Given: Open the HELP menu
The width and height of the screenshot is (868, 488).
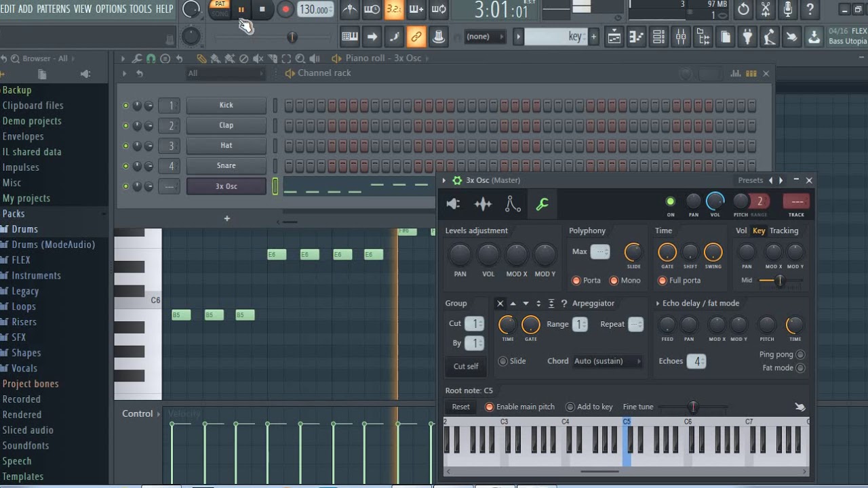Looking at the screenshot, I should (x=165, y=9).
